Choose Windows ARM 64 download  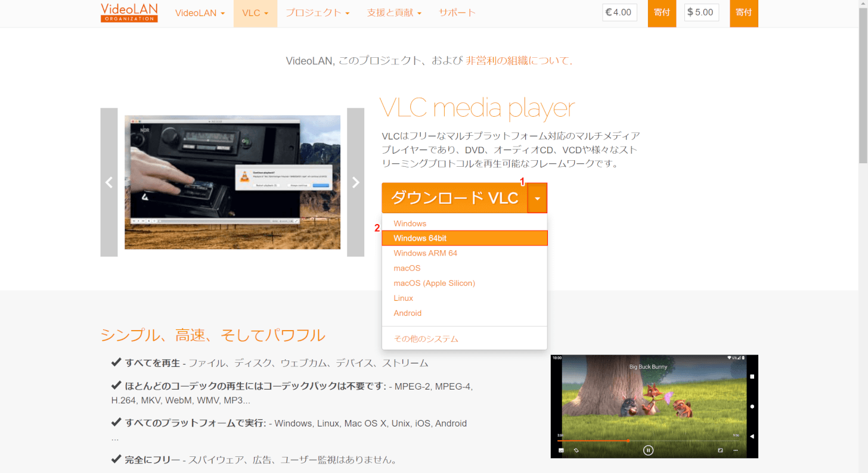(x=464, y=253)
